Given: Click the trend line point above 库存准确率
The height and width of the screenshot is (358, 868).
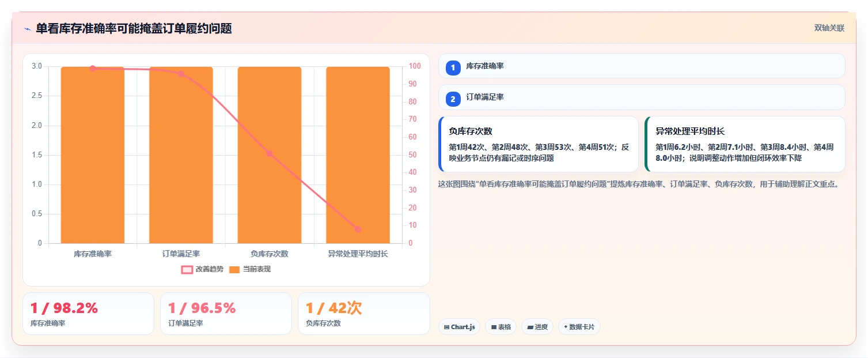Looking at the screenshot, I should pos(92,69).
